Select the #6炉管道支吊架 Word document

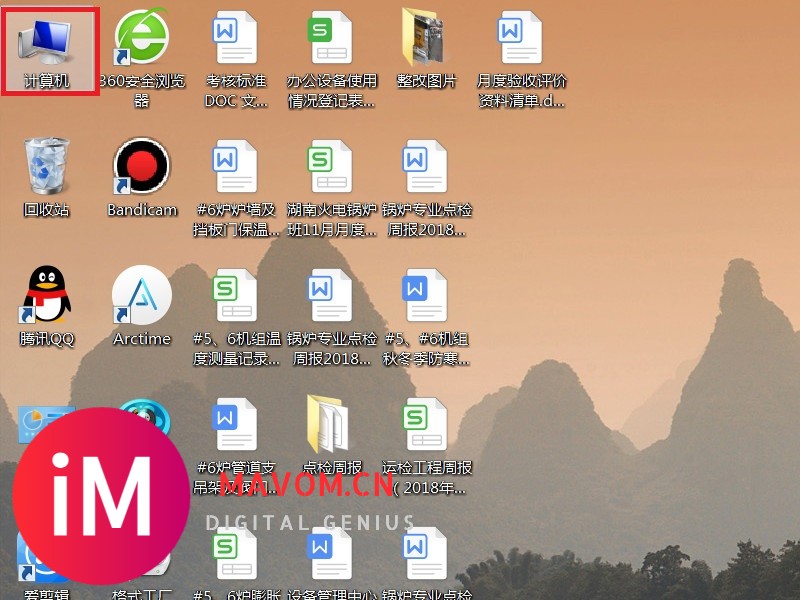coord(236,424)
